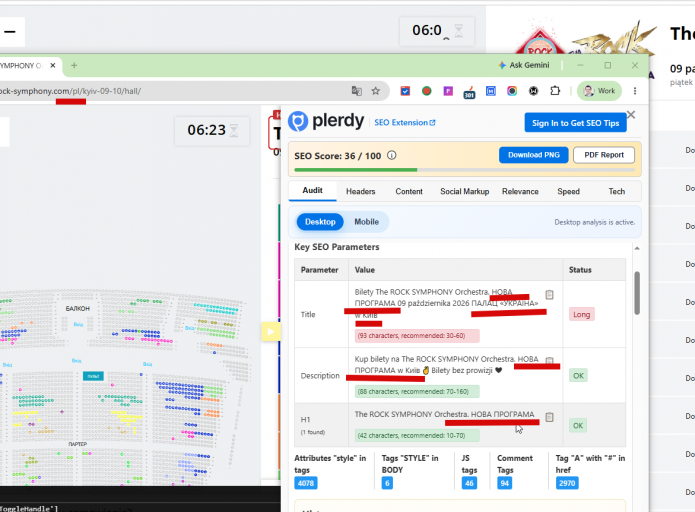Open the Social Markup tab

click(x=465, y=192)
